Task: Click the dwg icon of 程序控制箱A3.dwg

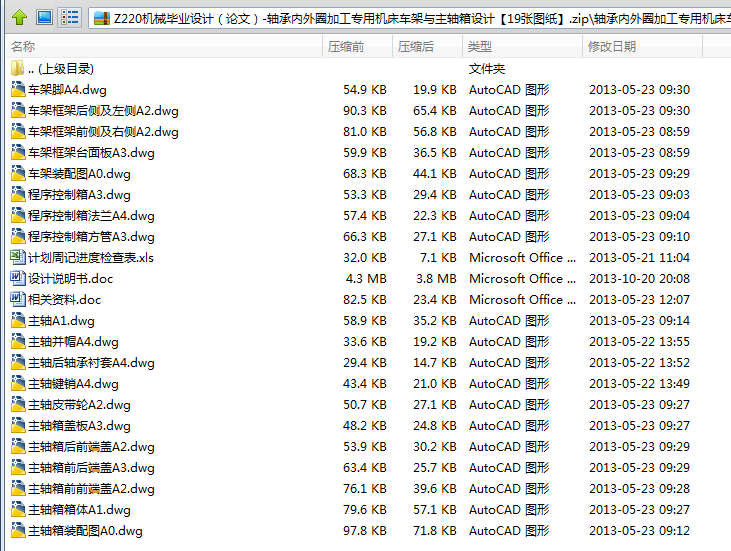Action: pos(18,194)
